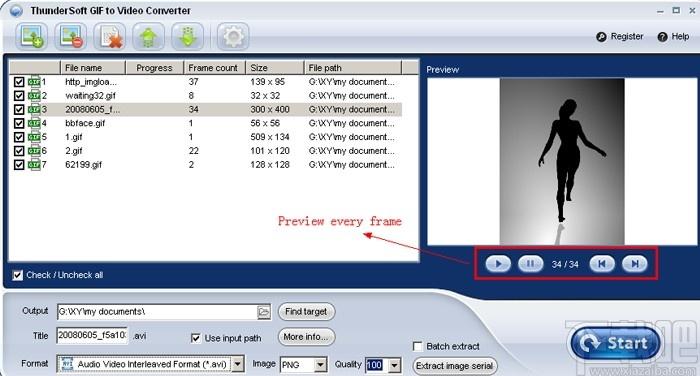The height and width of the screenshot is (376, 700).
Task: Browse output folder with folder icon
Action: 264,312
